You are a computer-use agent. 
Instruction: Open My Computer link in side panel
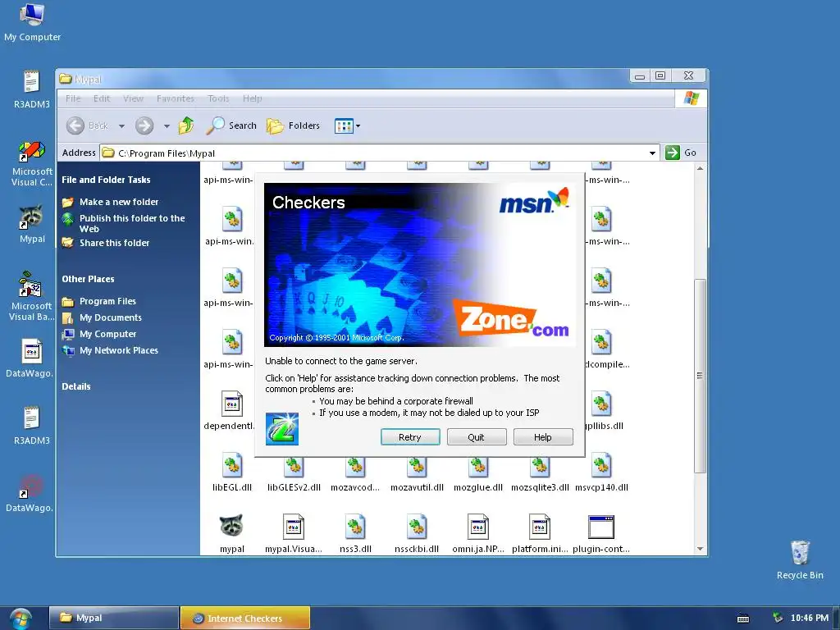(107, 334)
